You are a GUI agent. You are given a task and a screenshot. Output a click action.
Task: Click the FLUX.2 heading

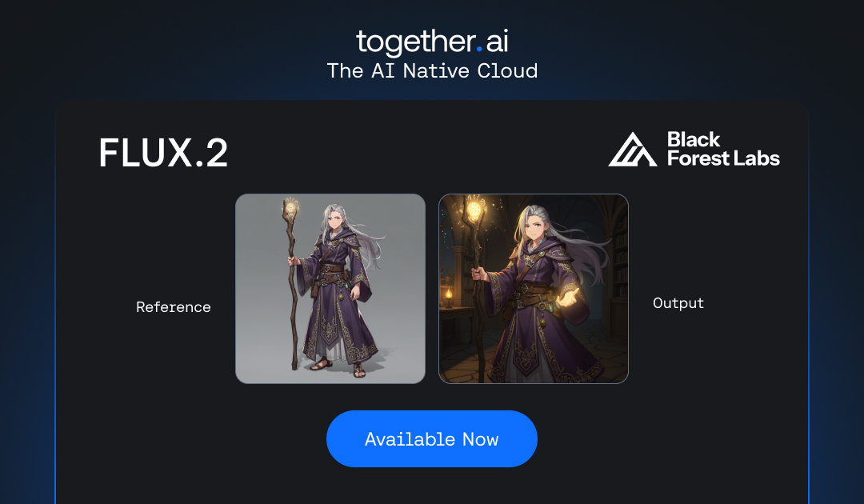point(163,153)
